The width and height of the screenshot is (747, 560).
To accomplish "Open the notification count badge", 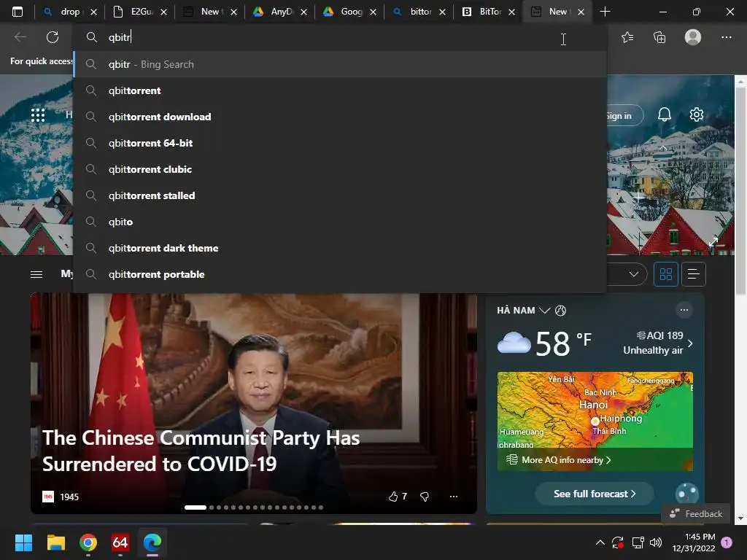I will coord(727,542).
